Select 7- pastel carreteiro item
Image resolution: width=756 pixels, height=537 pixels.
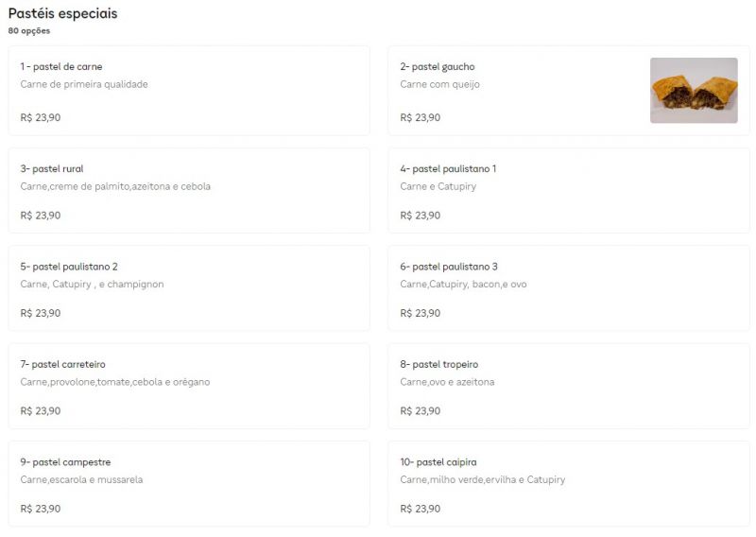(189, 386)
